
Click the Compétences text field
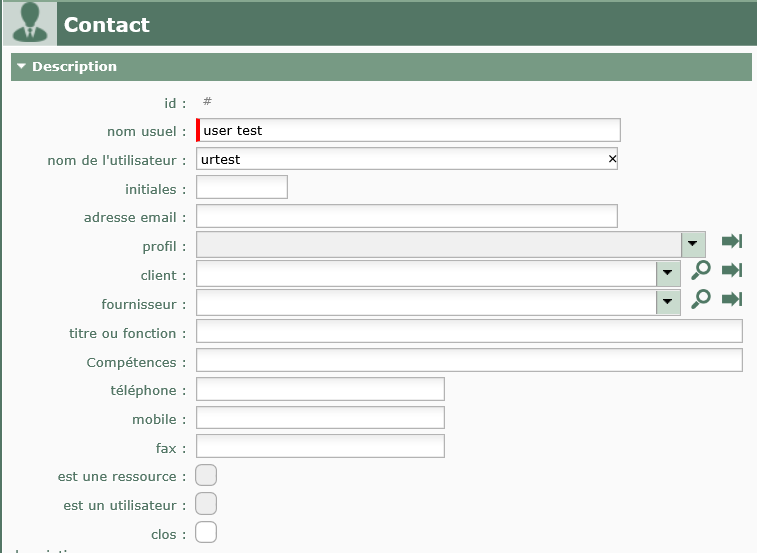(469, 361)
